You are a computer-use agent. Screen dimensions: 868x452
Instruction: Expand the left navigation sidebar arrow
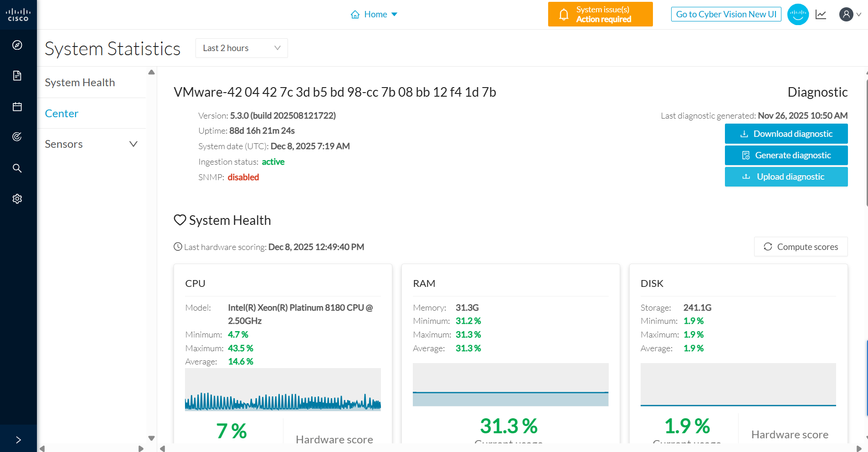tap(18, 440)
